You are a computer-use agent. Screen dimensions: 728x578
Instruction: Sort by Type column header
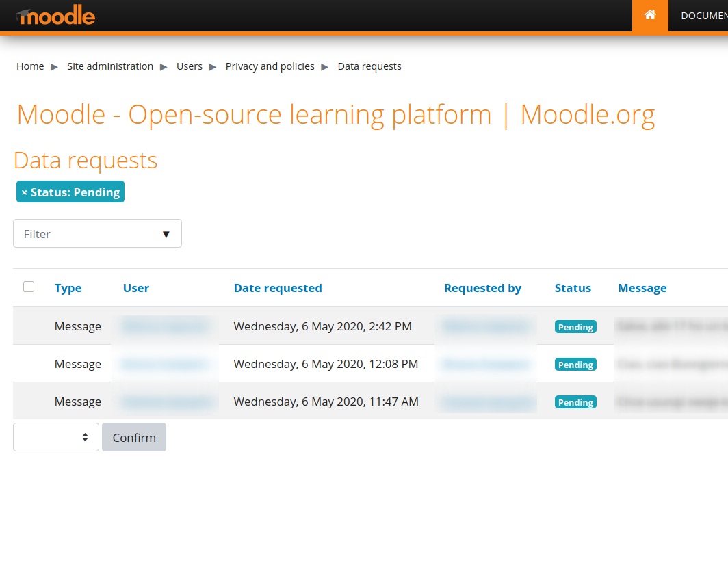pos(68,288)
